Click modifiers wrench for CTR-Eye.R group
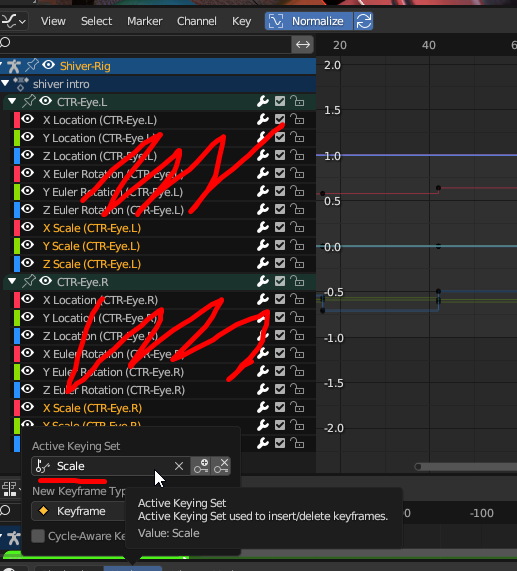Screen dimensions: 517x571 pyautogui.click(x=263, y=281)
